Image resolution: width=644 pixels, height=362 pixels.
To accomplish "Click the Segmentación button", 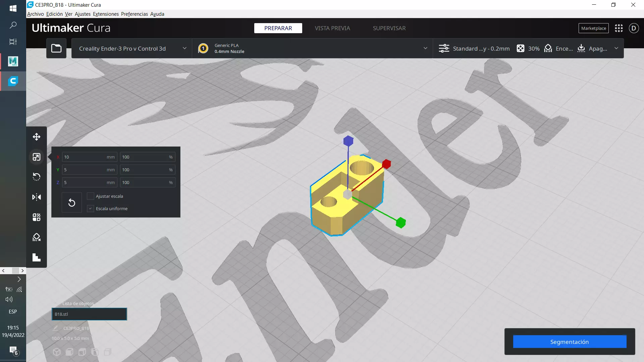I will tap(570, 342).
